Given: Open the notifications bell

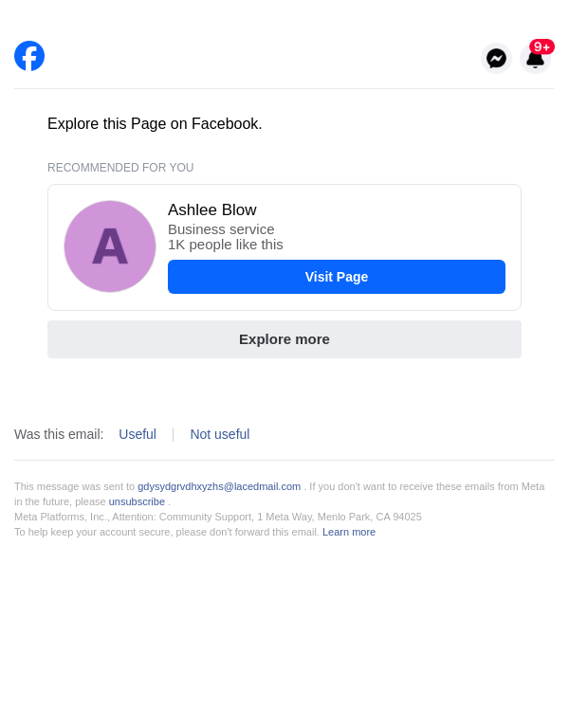Looking at the screenshot, I should (535, 61).
